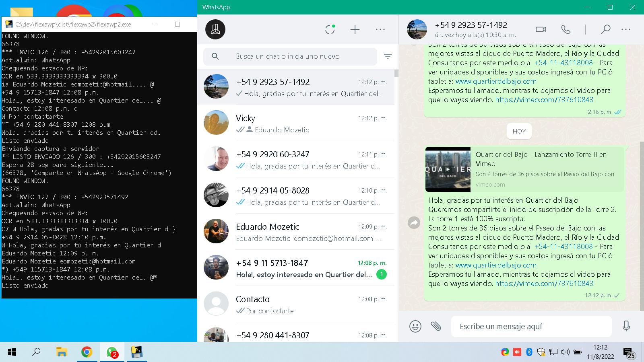The height and width of the screenshot is (362, 644).
Task: Click the +54-11-43118008 phone link in today's message
Action: point(563,247)
